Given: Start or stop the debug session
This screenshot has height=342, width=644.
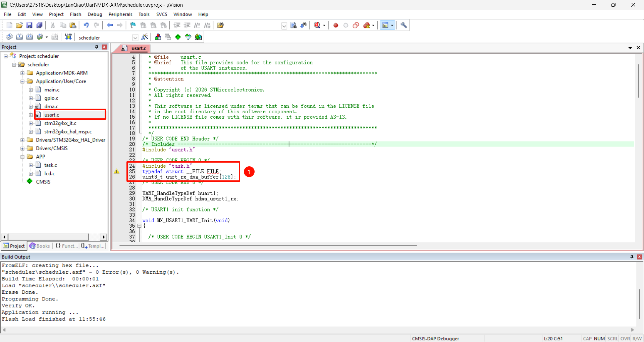Looking at the screenshot, I should (x=317, y=25).
